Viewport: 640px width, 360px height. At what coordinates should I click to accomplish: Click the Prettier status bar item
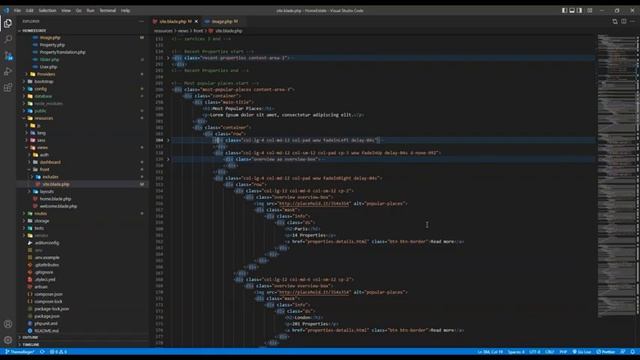606,352
